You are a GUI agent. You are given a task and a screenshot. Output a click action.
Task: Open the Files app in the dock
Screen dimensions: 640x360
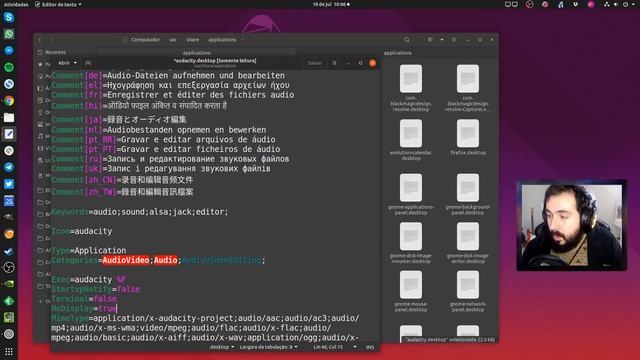tap(9, 118)
